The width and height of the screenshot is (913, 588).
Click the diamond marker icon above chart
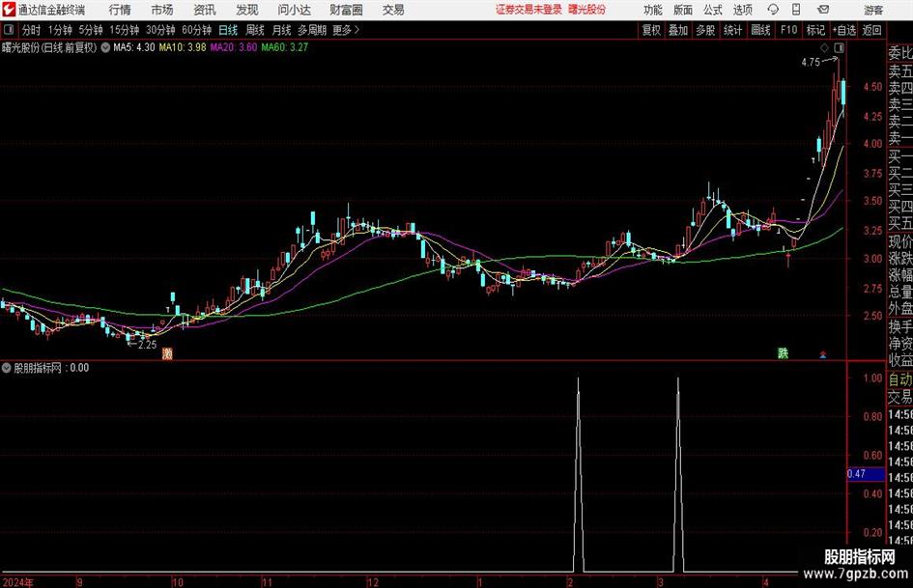click(824, 47)
